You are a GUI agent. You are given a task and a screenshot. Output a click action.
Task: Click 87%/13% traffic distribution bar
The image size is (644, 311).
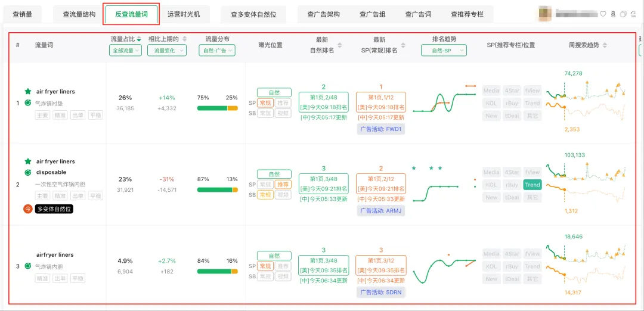click(x=217, y=189)
